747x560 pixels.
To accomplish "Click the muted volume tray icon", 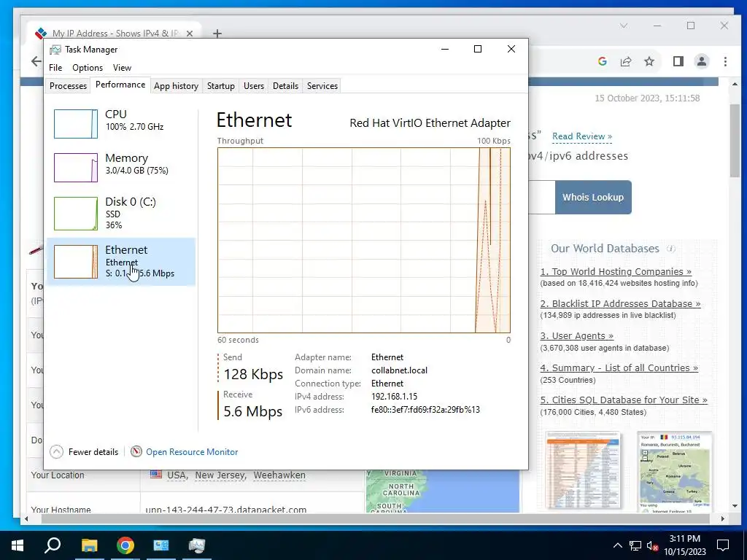I will click(653, 545).
